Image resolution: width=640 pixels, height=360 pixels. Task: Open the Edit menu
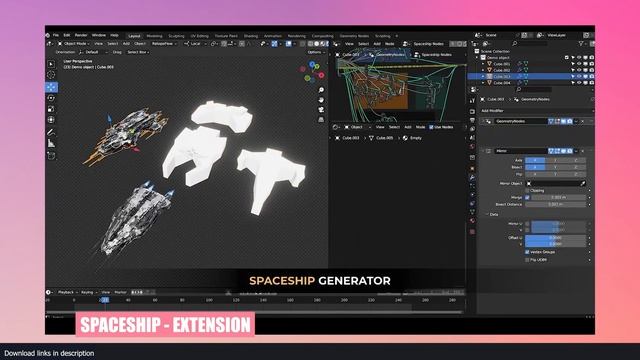[x=67, y=36]
